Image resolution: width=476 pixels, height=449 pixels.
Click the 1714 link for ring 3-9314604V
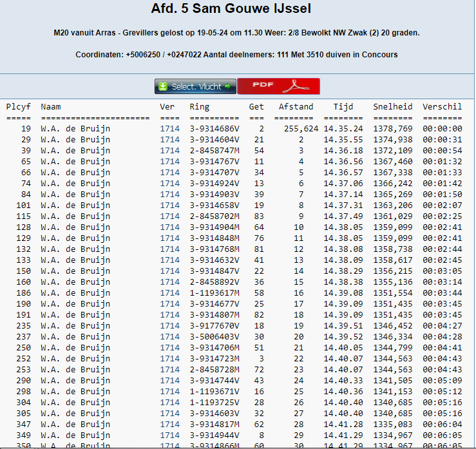click(169, 139)
